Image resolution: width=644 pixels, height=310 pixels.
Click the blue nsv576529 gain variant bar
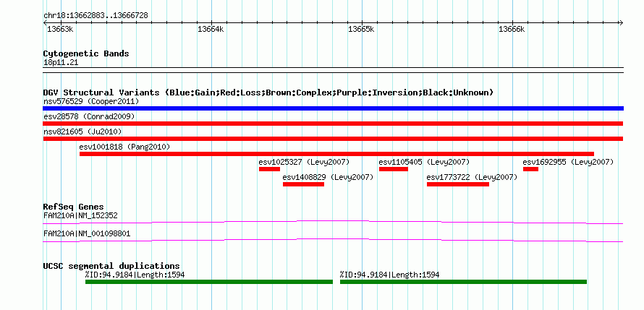tap(333, 108)
